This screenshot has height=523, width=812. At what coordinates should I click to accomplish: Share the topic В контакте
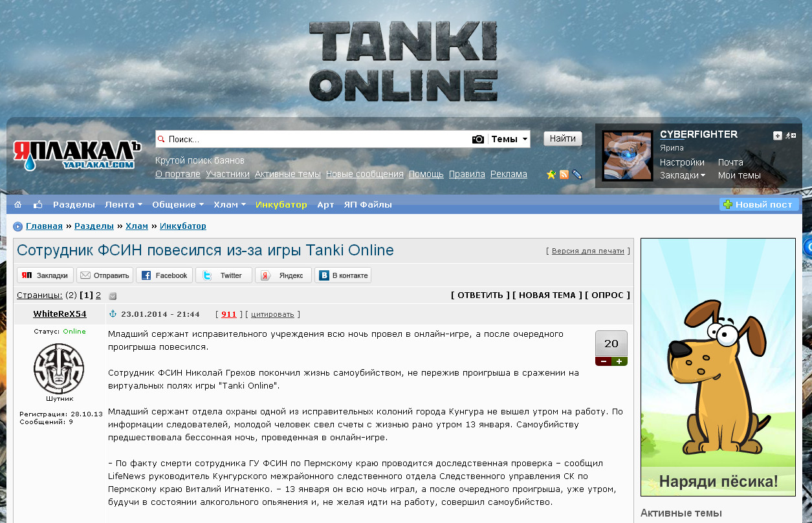[343, 275]
